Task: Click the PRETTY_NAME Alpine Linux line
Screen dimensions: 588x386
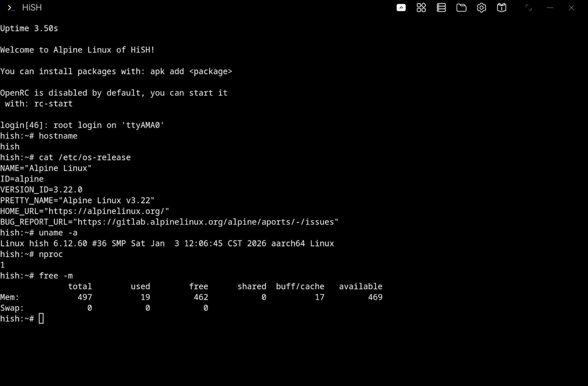Action: pos(77,200)
